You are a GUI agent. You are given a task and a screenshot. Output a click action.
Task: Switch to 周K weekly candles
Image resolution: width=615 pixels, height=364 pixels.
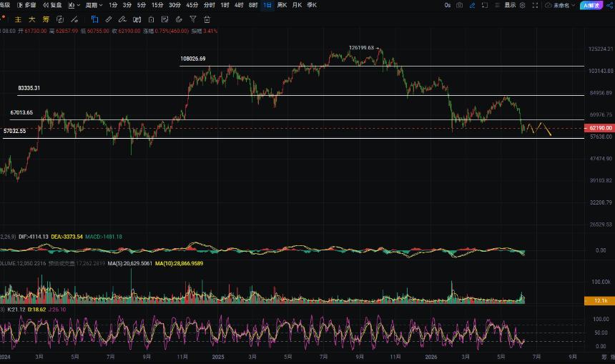coord(282,5)
